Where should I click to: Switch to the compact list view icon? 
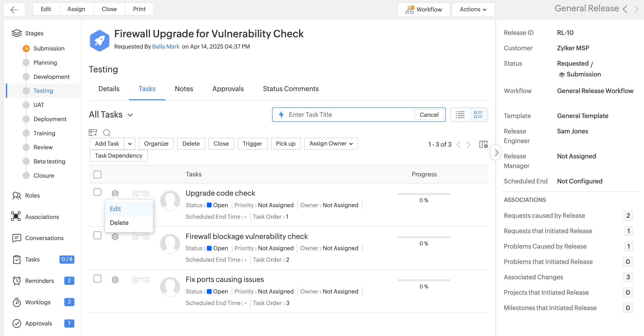(x=460, y=115)
